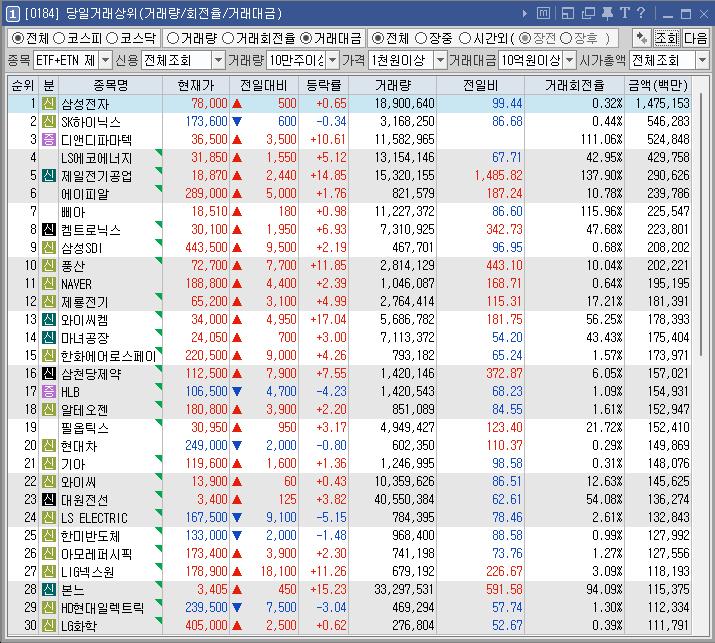Screen dimensions: 715x643
Task: Open the 한화에어로스페이스 stock name
Action: pyautogui.click(x=109, y=356)
